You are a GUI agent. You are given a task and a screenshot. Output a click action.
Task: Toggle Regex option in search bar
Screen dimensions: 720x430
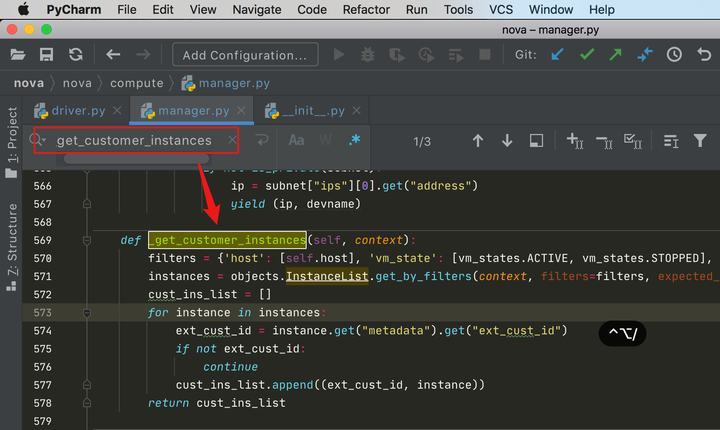[x=354, y=140]
